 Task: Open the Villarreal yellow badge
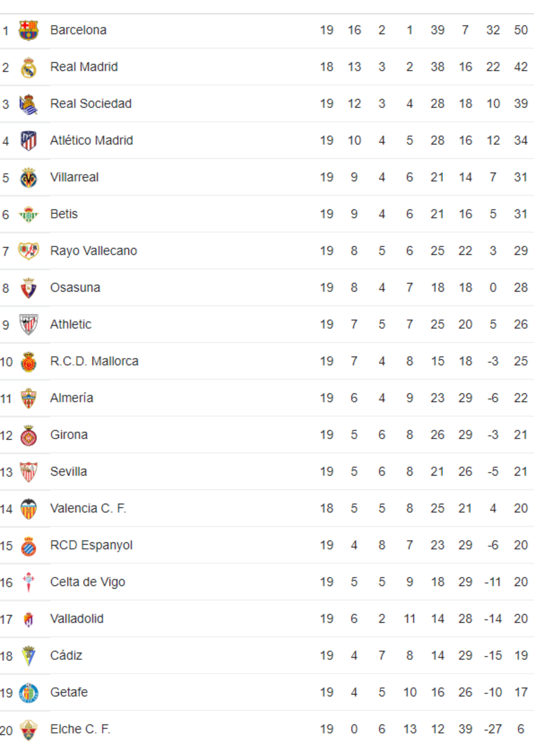29,178
